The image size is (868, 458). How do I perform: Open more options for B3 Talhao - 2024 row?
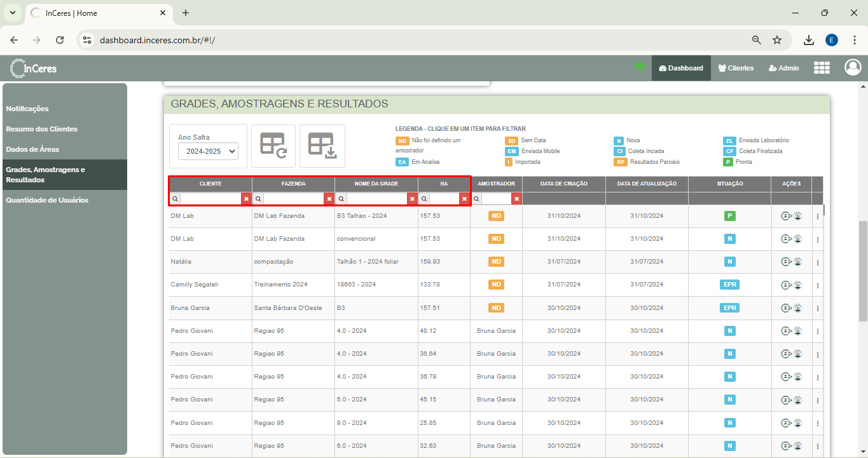tap(818, 217)
